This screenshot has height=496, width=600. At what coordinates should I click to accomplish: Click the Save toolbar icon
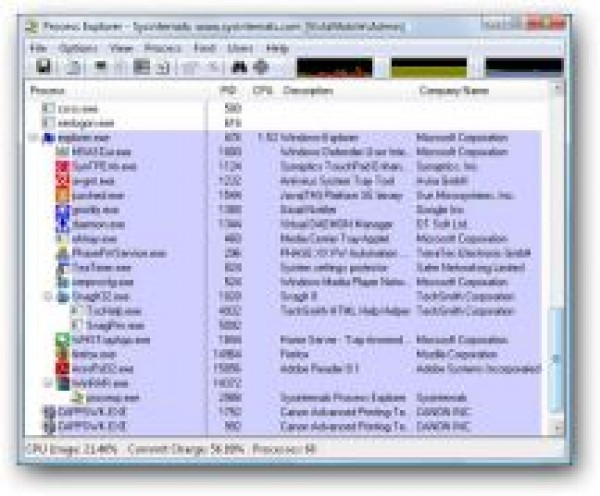[44, 67]
